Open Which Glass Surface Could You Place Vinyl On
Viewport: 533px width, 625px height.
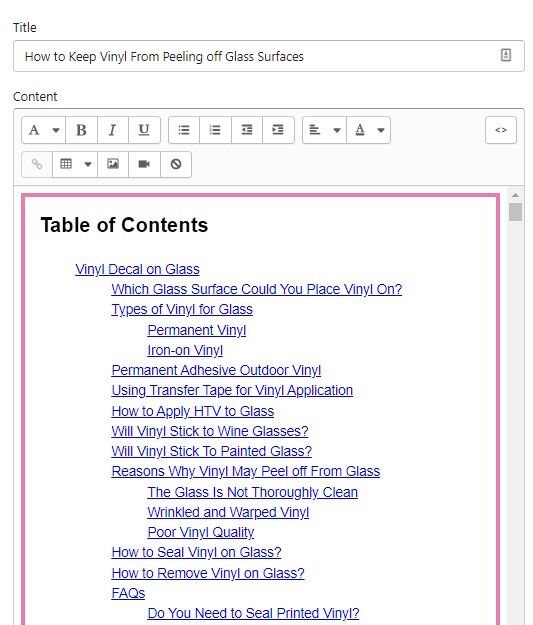point(257,289)
